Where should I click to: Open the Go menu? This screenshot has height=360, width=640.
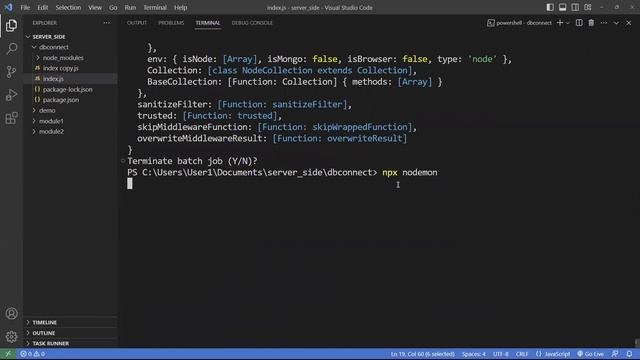(113, 7)
